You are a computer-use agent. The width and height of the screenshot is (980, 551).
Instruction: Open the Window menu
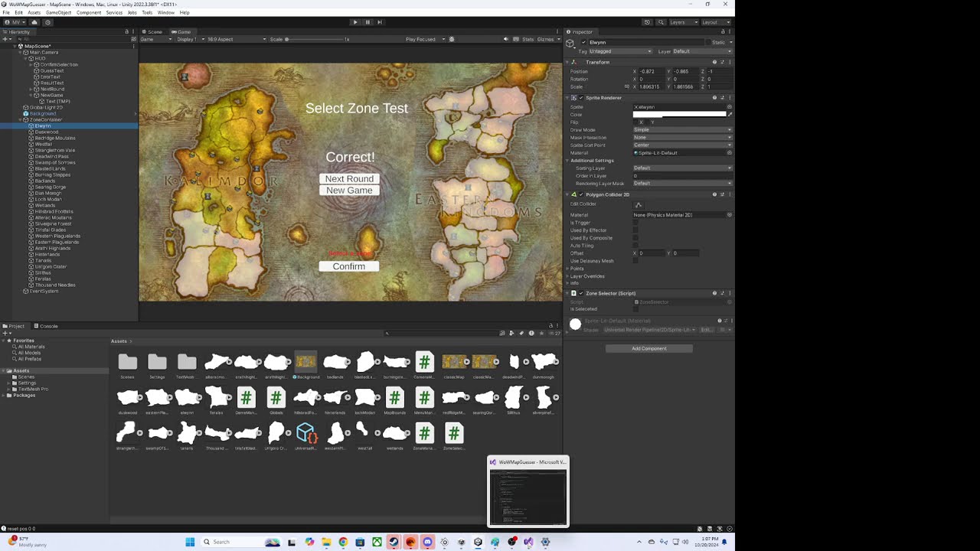(x=165, y=13)
